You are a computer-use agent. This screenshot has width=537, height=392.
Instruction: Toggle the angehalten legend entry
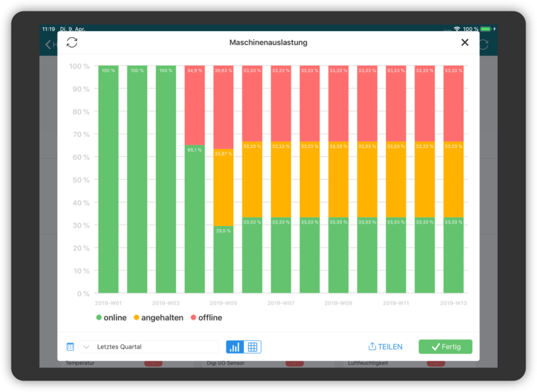point(158,318)
